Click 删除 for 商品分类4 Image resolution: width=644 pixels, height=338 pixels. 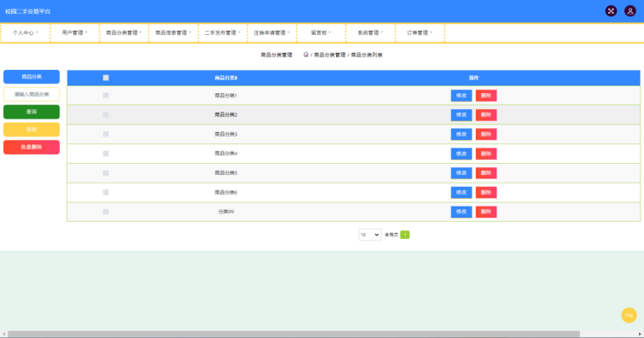tap(486, 154)
